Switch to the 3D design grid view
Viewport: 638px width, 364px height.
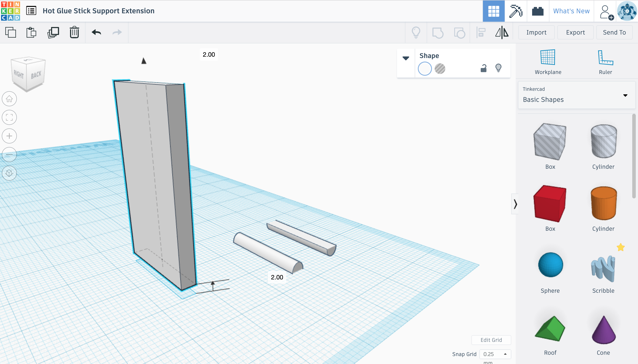pyautogui.click(x=493, y=11)
